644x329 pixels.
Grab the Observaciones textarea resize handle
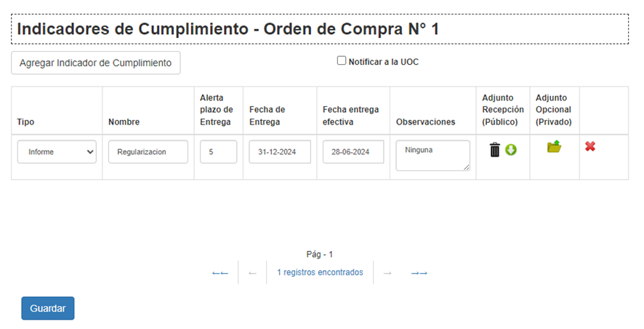pos(466,167)
